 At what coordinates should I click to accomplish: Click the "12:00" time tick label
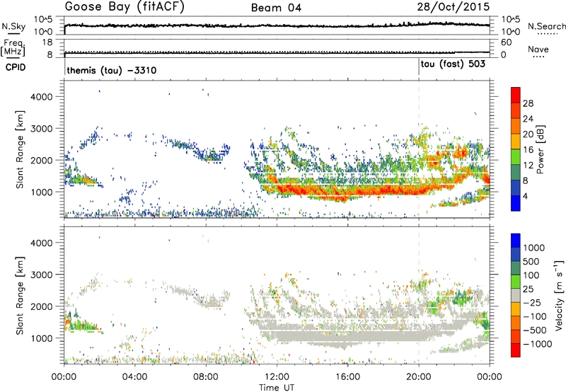coord(277,377)
